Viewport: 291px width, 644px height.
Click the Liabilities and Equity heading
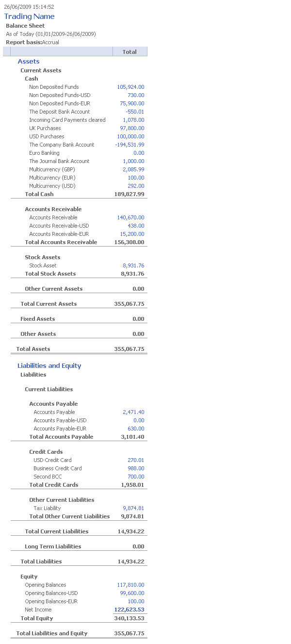(49, 366)
